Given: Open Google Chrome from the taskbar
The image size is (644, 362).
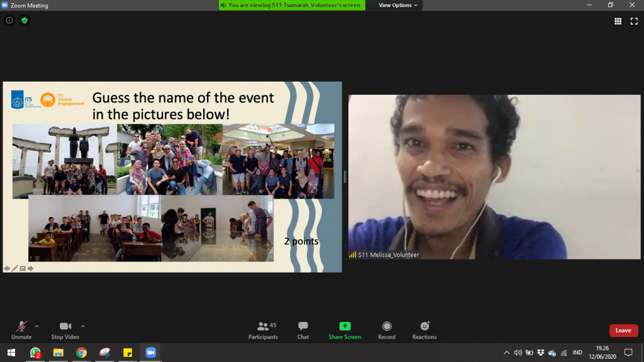Looking at the screenshot, I should coord(81,353).
